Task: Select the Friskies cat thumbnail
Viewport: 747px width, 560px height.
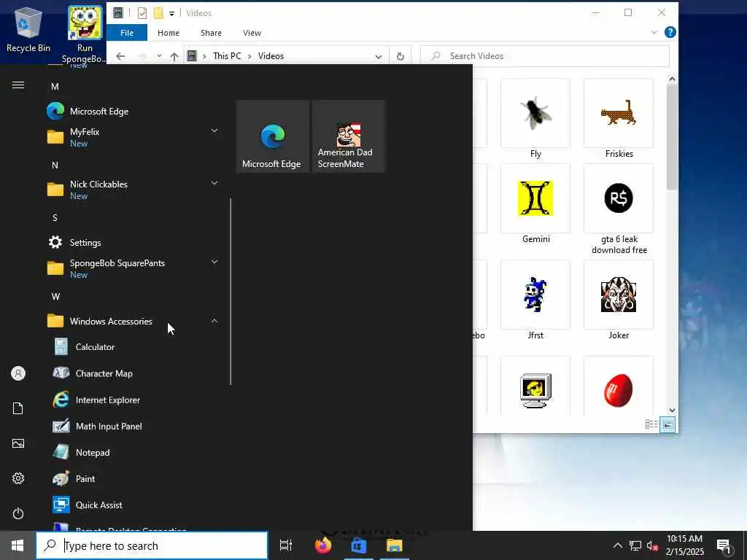Action: coord(619,119)
